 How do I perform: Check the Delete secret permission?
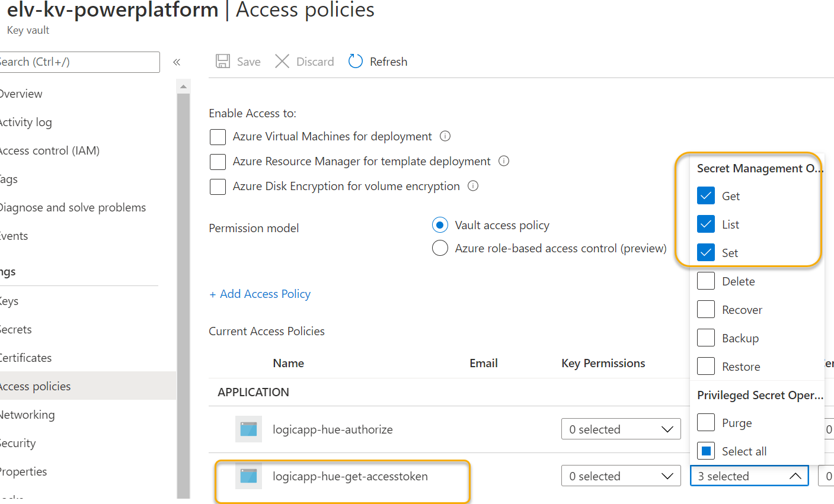pos(706,281)
